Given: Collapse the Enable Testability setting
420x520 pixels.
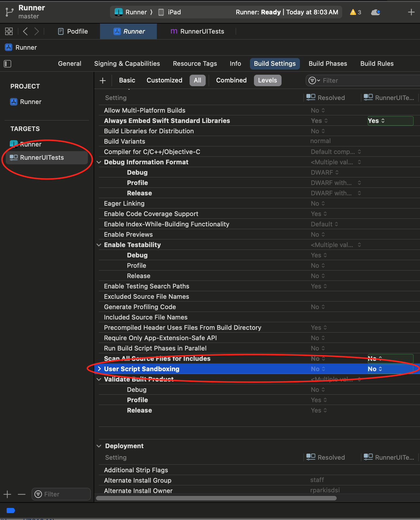Looking at the screenshot, I should (99, 245).
